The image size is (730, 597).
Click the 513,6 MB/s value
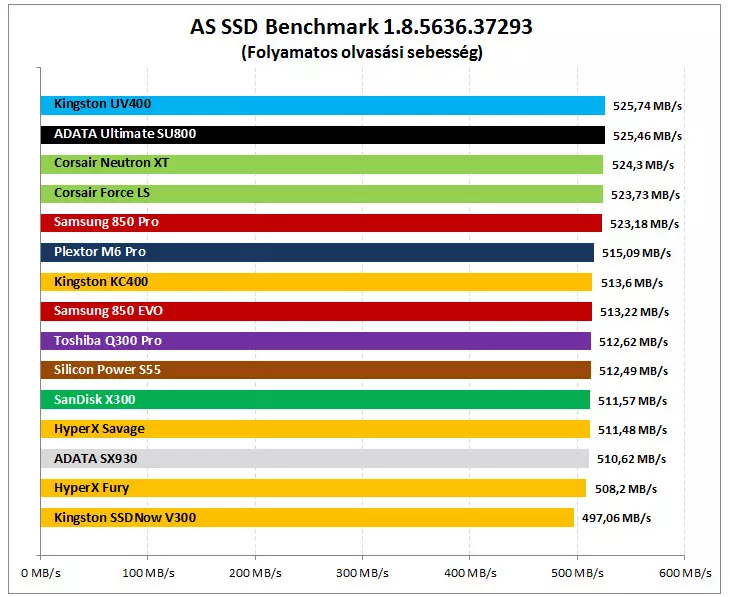[x=632, y=283]
